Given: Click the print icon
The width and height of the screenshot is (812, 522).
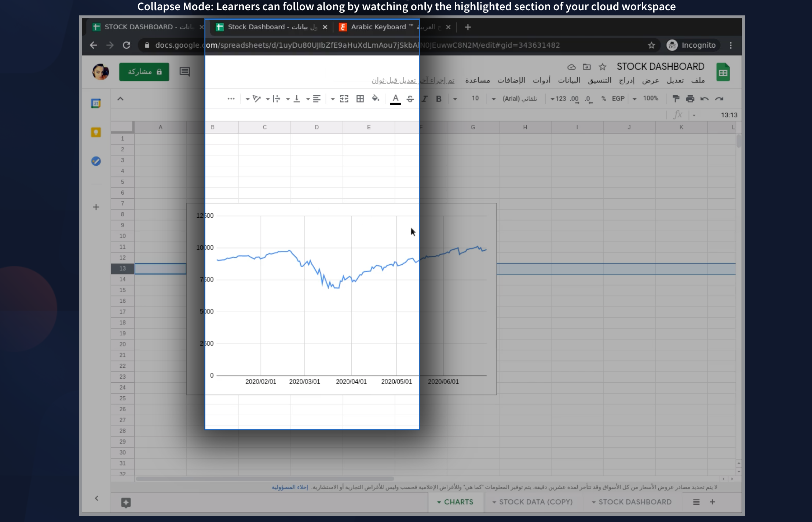Looking at the screenshot, I should 690,99.
